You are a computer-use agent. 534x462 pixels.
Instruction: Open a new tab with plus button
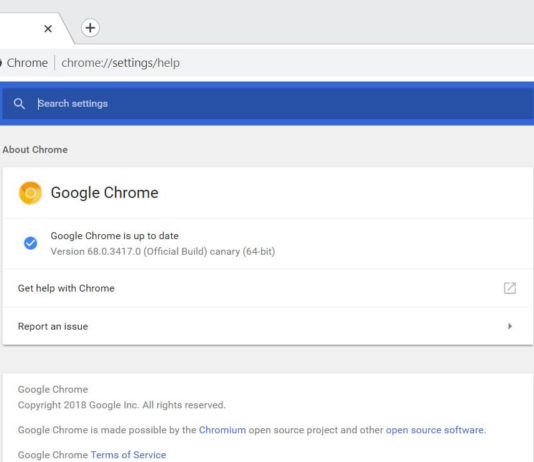(x=90, y=28)
